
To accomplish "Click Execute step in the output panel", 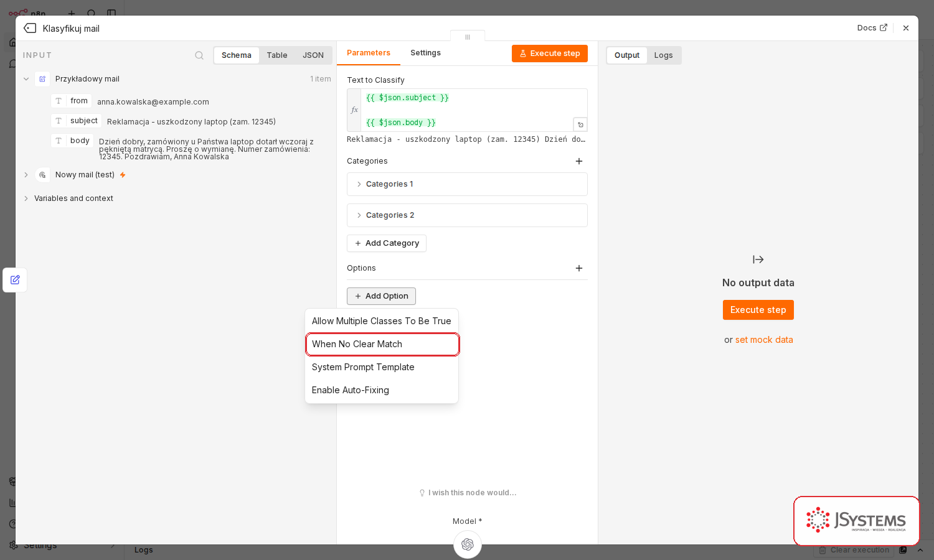I will pos(758,310).
